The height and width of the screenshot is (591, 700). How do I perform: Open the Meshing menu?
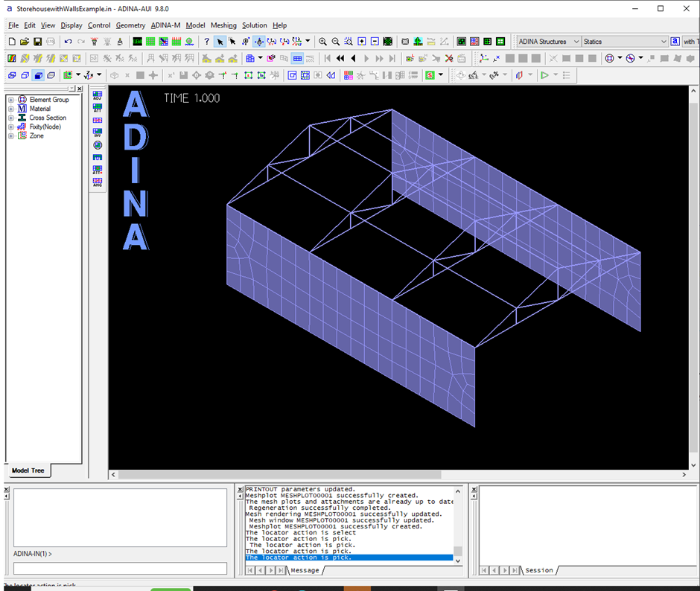click(x=223, y=25)
